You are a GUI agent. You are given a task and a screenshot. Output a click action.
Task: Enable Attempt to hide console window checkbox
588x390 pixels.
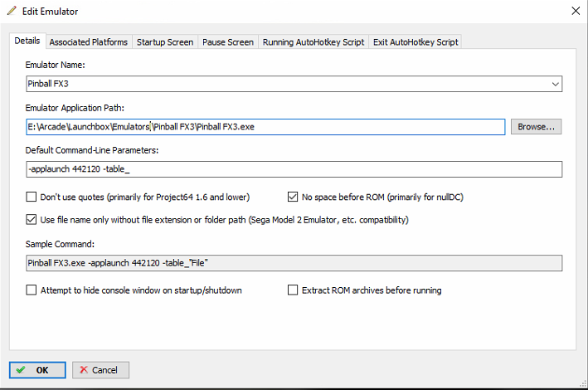(32, 290)
